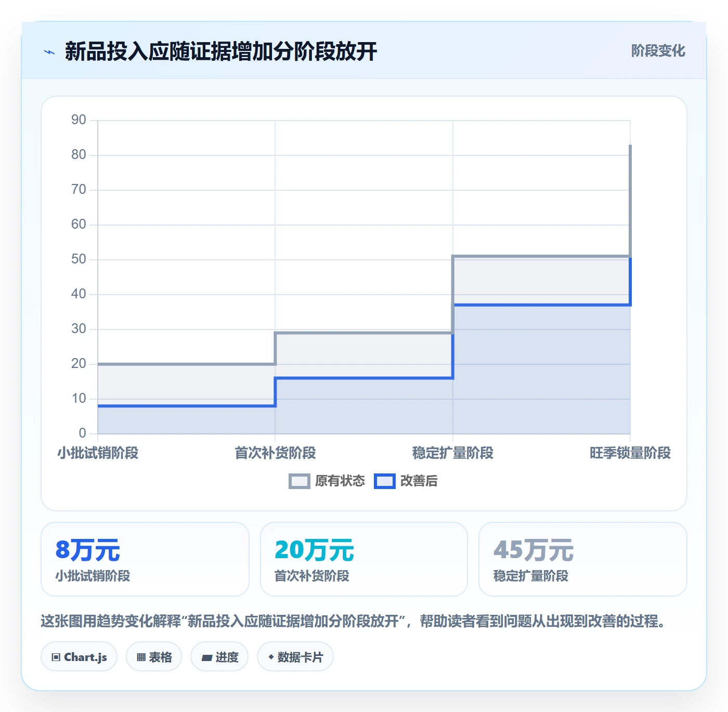Toggle the 原有状态 series via its legend label
This screenshot has height=712, width=728.
pyautogui.click(x=340, y=481)
